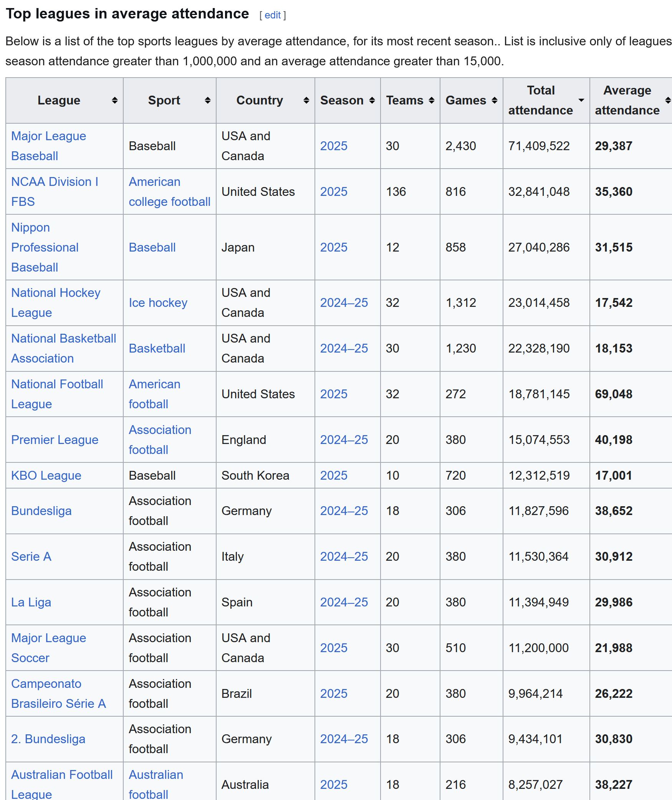Click the average attendance figure 69,048
The width and height of the screenshot is (672, 800).
pos(613,394)
